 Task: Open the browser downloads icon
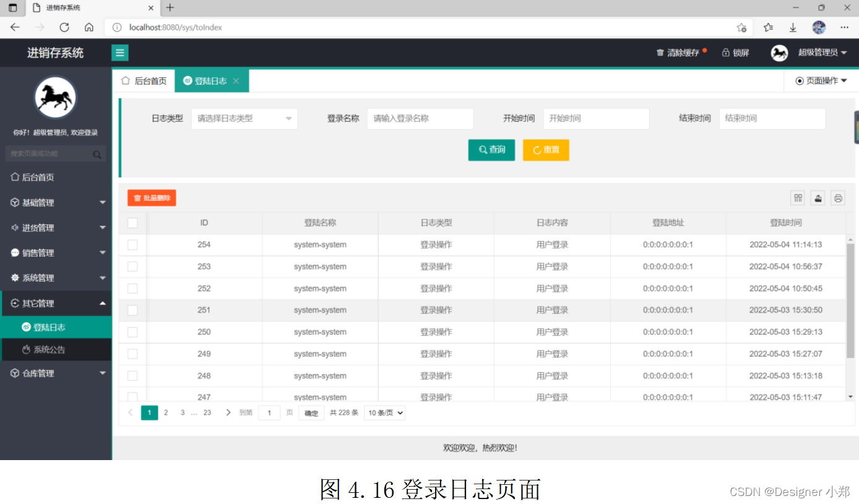coord(793,27)
